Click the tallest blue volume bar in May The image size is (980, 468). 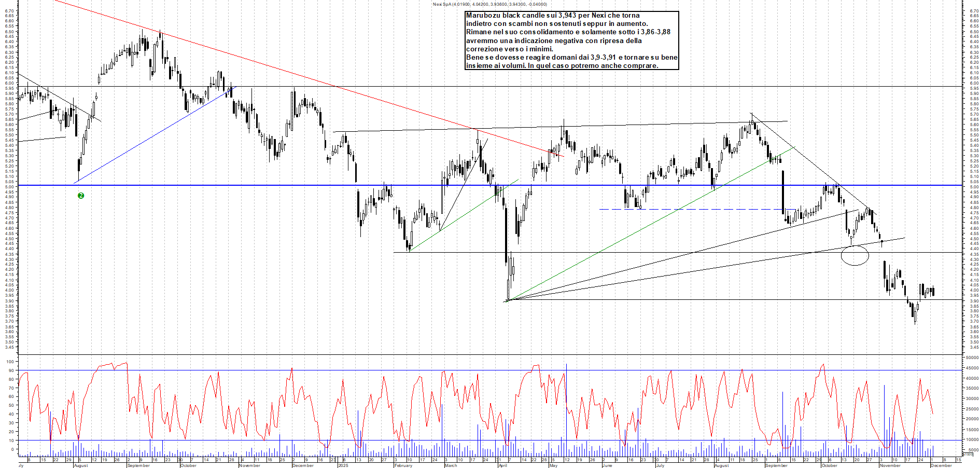pyautogui.click(x=566, y=405)
